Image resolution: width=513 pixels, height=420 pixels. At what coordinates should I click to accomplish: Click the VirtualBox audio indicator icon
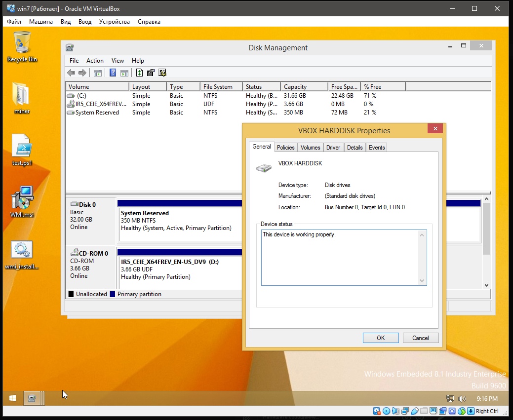(x=396, y=411)
